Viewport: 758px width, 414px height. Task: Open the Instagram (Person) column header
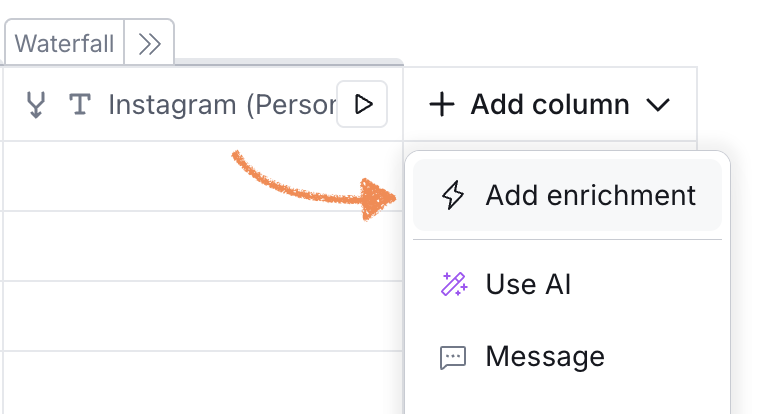pyautogui.click(x=203, y=104)
